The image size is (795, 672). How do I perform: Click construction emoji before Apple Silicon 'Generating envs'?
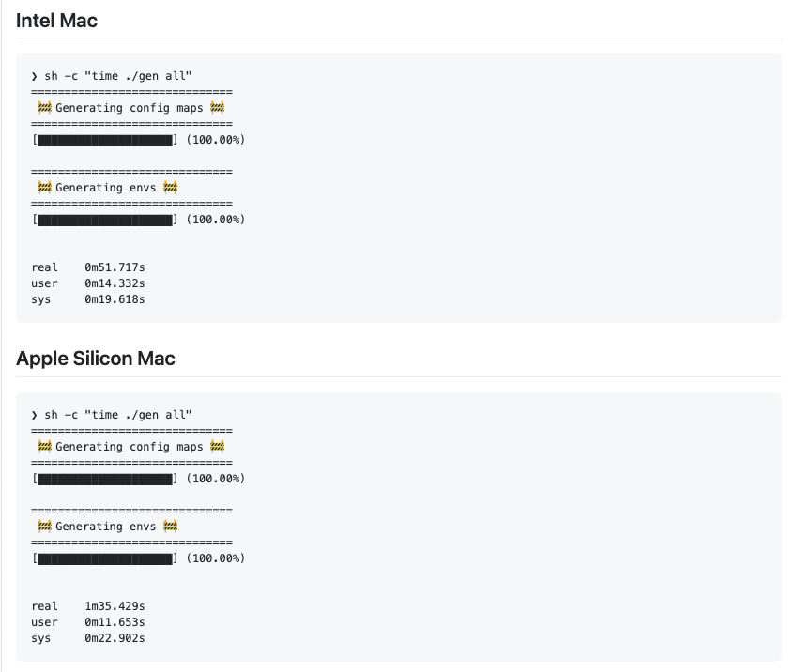(x=45, y=526)
